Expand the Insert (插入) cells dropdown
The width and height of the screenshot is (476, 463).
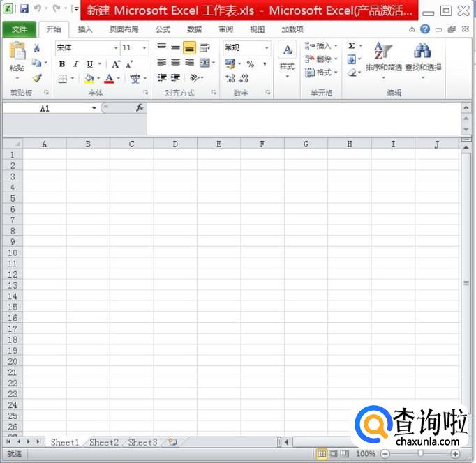point(336,46)
